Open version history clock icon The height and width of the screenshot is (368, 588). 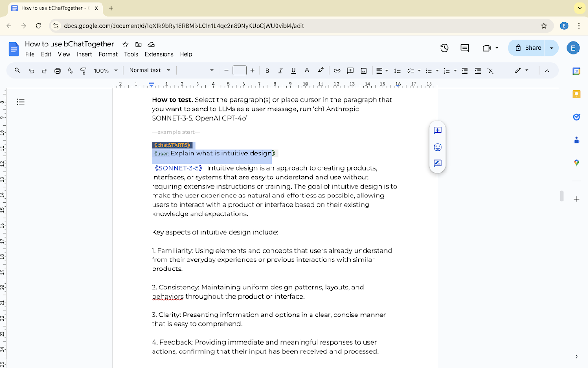[444, 48]
